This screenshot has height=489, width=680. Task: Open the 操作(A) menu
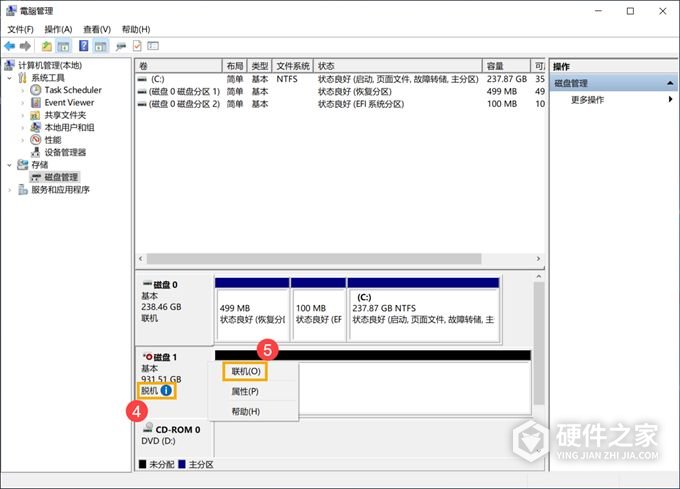pos(58,29)
